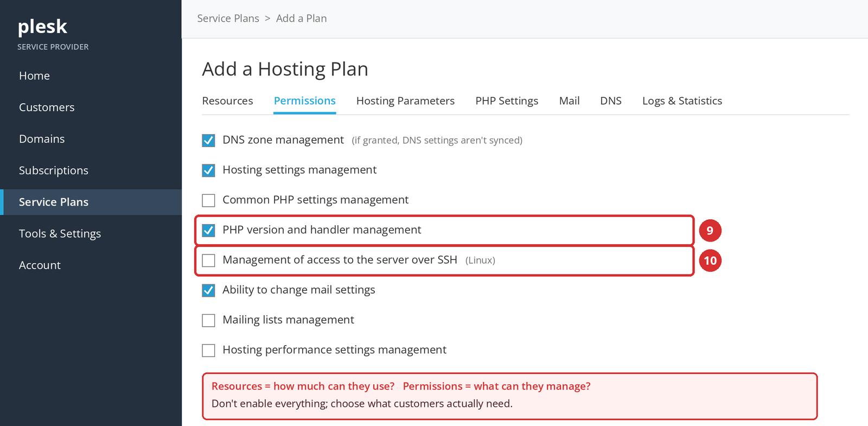The width and height of the screenshot is (868, 426).
Task: Go to the PHP Settings tab
Action: pos(507,101)
